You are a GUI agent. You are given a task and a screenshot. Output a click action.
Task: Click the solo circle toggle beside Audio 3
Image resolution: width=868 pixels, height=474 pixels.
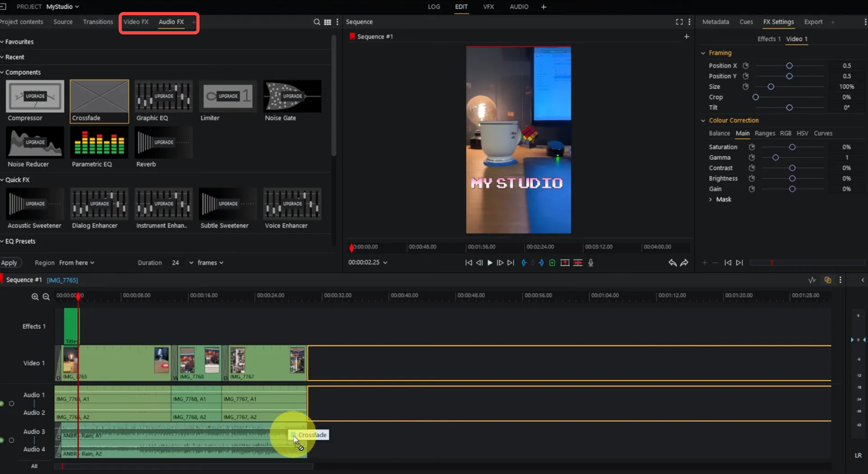[x=11, y=440]
